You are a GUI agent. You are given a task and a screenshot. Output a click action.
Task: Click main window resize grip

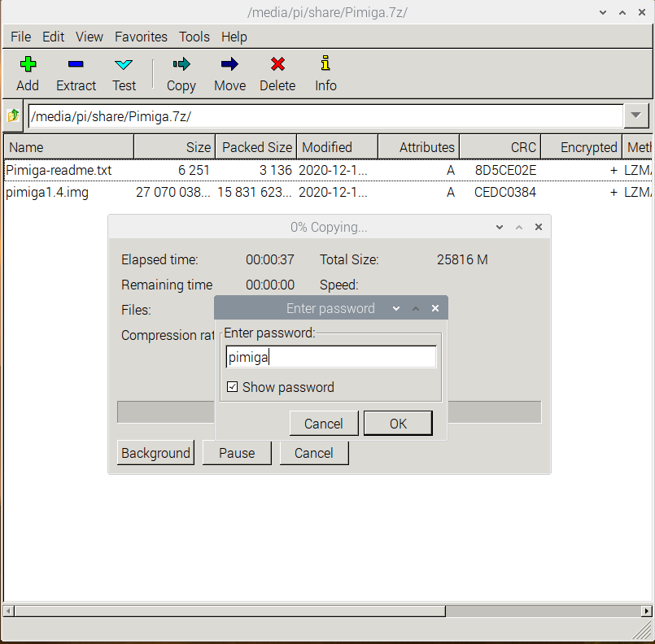point(643,631)
